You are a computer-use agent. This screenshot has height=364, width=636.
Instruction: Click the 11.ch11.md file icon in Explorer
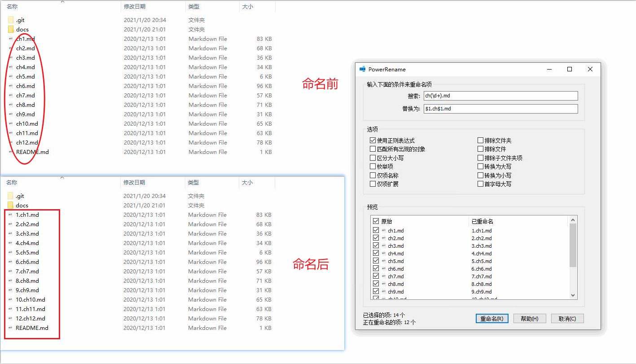coord(10,309)
